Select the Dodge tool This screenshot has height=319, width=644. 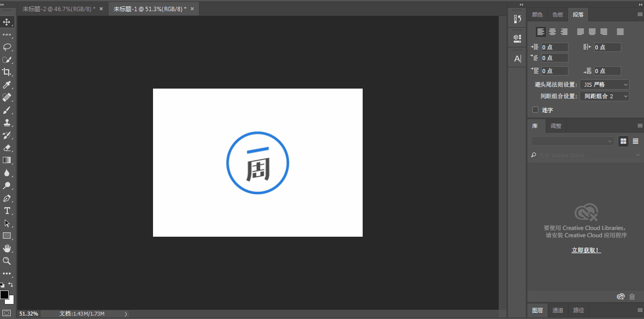(7, 185)
